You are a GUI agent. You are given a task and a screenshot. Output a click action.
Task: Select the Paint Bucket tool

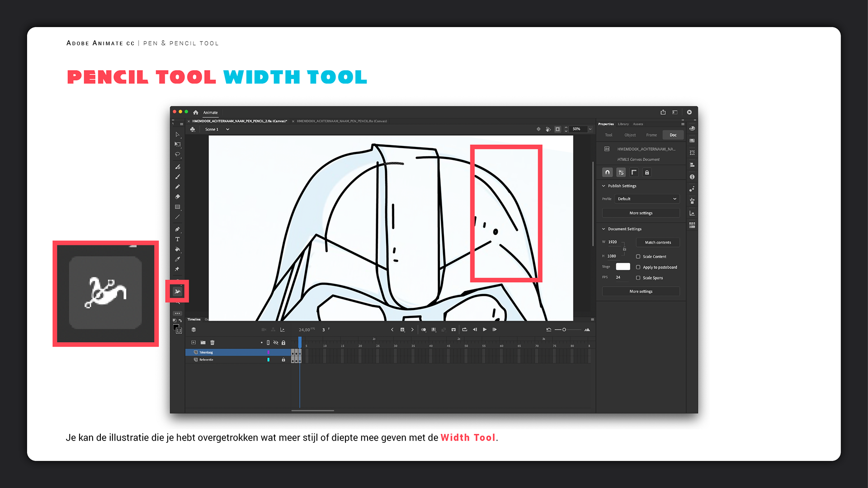point(177,249)
